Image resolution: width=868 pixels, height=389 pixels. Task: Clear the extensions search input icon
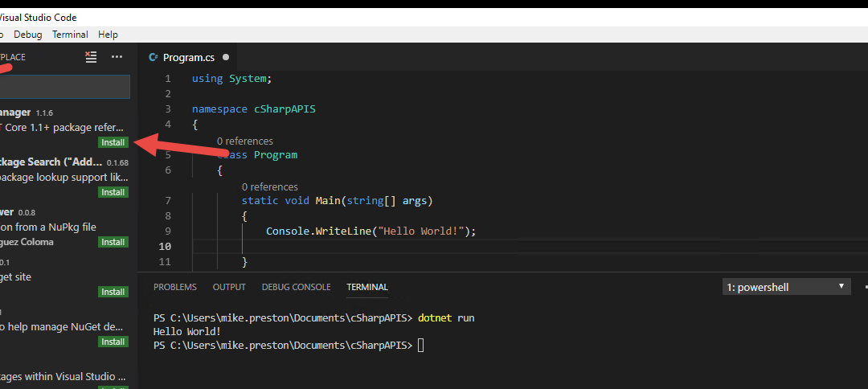pos(91,56)
